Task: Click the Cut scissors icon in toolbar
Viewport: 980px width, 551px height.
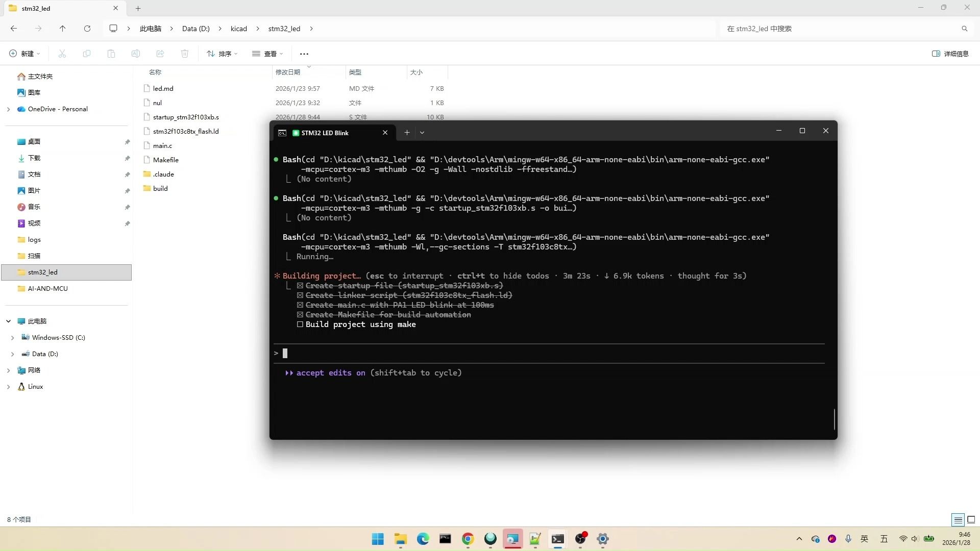Action: click(x=62, y=54)
